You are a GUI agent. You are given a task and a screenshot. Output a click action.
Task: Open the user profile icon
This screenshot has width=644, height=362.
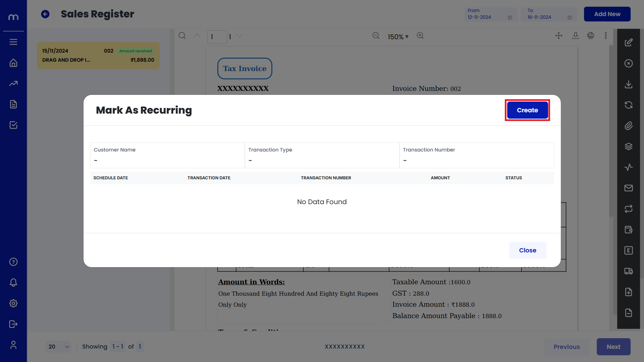click(x=13, y=345)
